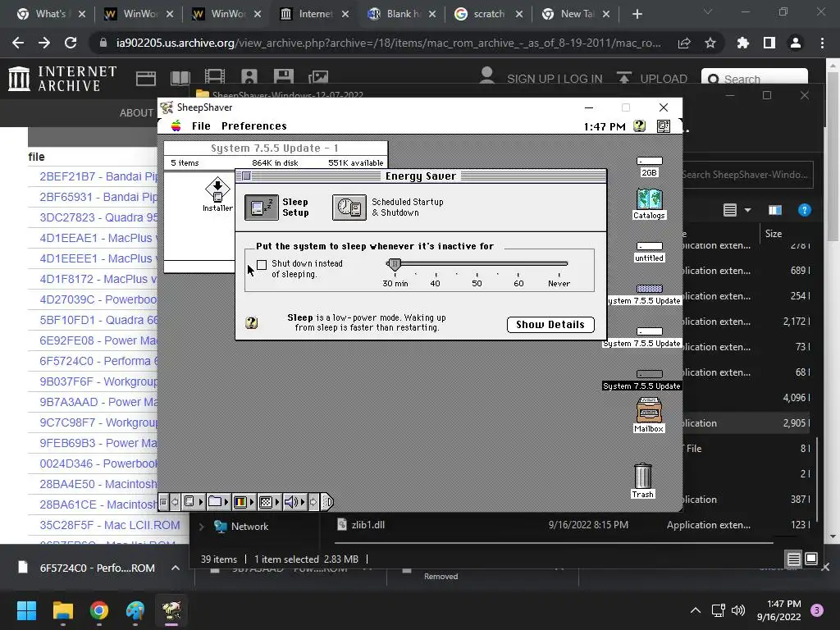The width and height of the screenshot is (840, 630).
Task: Toggle the Chrome side panel button
Action: (769, 43)
